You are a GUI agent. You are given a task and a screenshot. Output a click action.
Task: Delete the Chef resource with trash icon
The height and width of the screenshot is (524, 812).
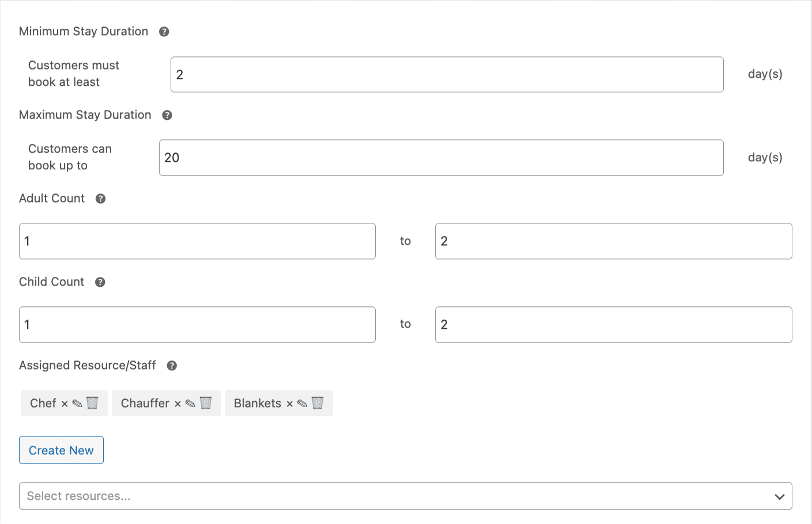(x=92, y=403)
